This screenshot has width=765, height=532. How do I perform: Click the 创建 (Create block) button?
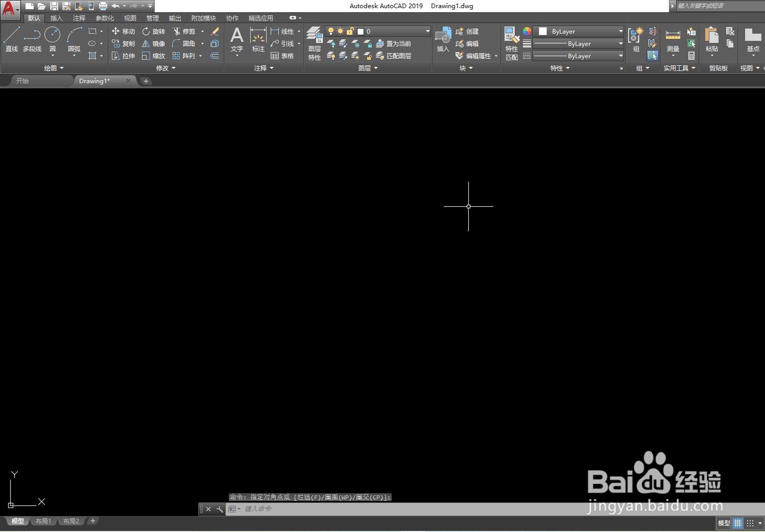467,31
